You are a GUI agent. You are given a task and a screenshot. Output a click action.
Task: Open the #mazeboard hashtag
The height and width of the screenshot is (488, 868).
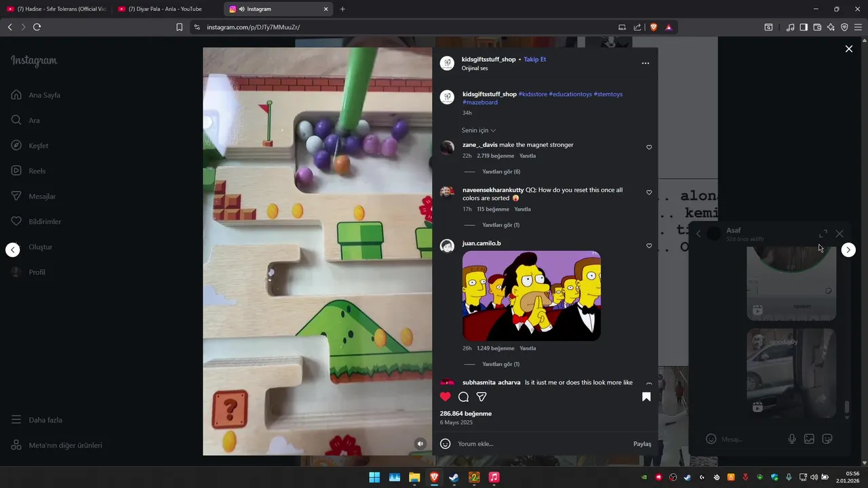click(480, 102)
